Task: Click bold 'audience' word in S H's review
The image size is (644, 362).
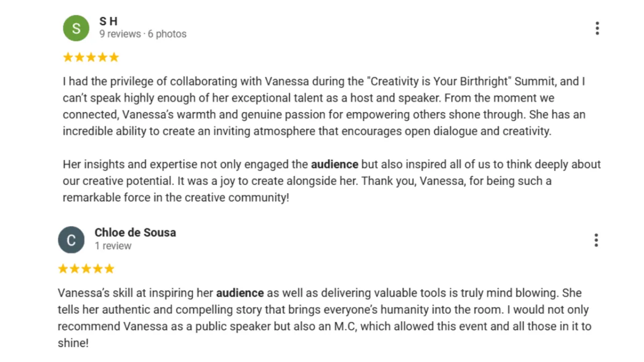Action: click(x=334, y=164)
